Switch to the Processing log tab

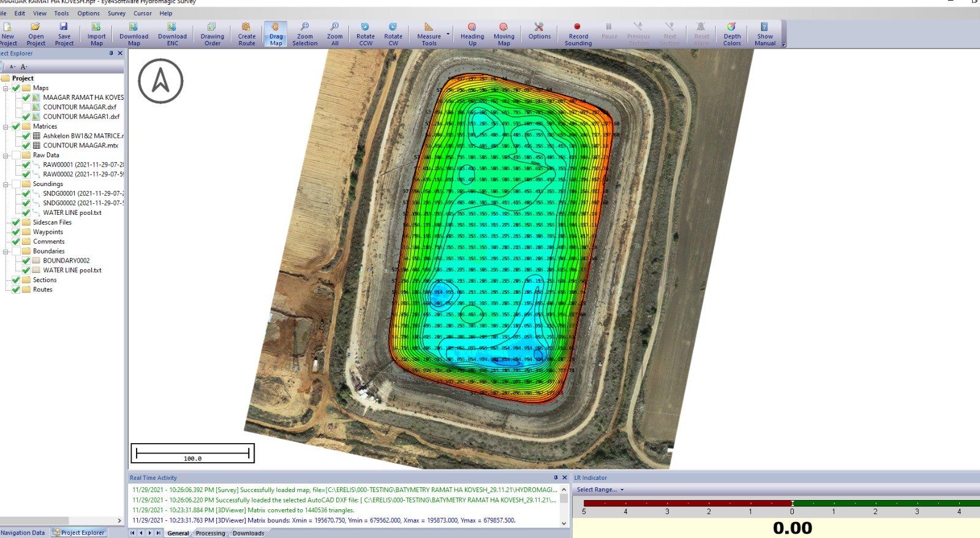tap(210, 533)
